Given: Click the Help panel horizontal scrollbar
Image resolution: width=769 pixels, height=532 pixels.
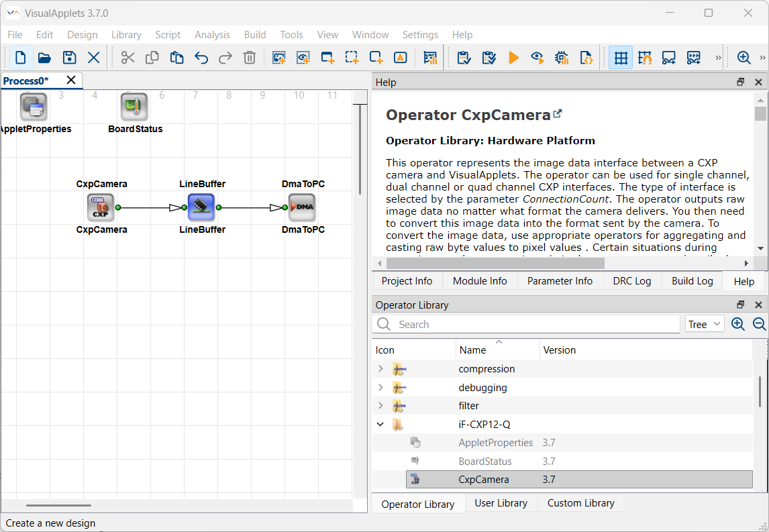Looking at the screenshot, I should click(x=495, y=263).
